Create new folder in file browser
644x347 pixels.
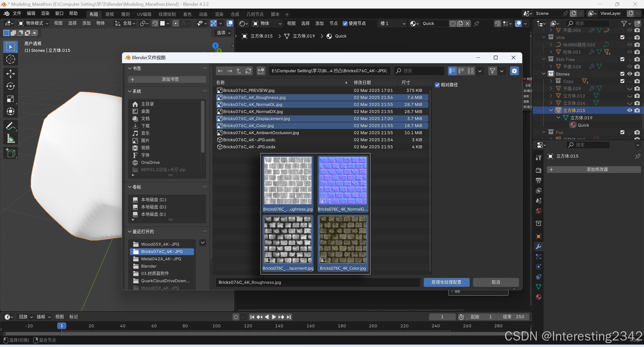tap(261, 71)
